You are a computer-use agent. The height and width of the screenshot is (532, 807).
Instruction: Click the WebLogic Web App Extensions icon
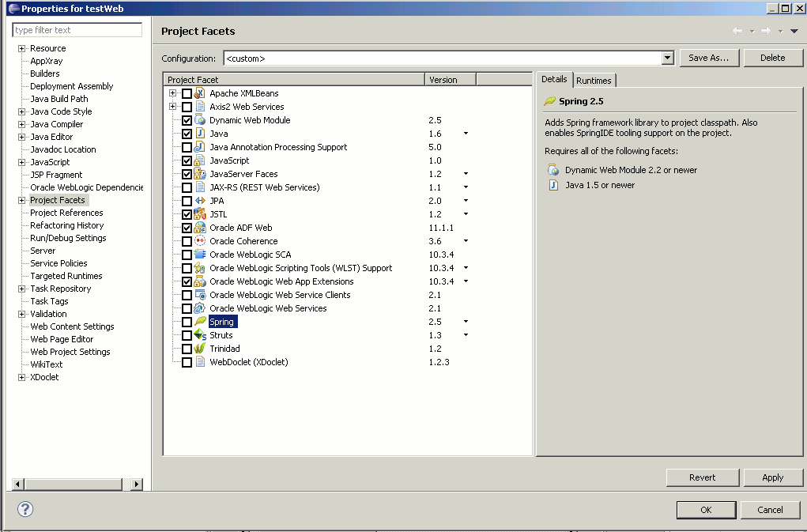[x=200, y=281]
